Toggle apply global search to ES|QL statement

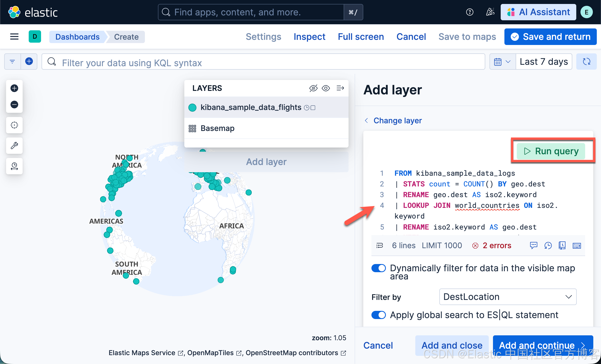[378, 315]
